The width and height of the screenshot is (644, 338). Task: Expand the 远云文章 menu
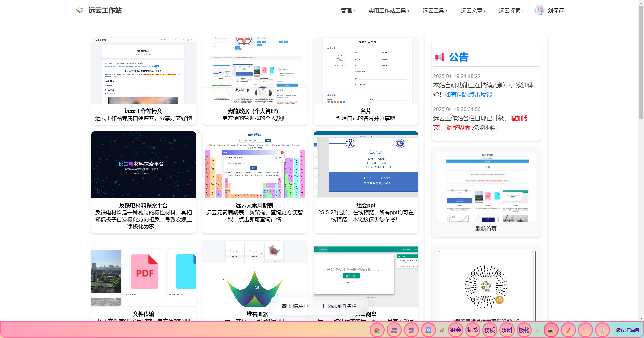473,11
